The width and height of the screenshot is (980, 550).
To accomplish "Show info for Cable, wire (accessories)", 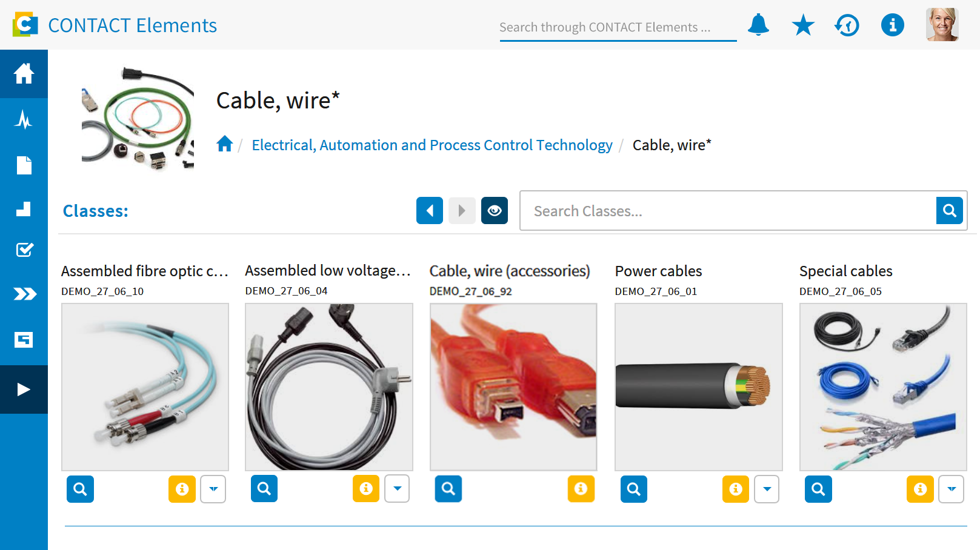I will pyautogui.click(x=581, y=489).
